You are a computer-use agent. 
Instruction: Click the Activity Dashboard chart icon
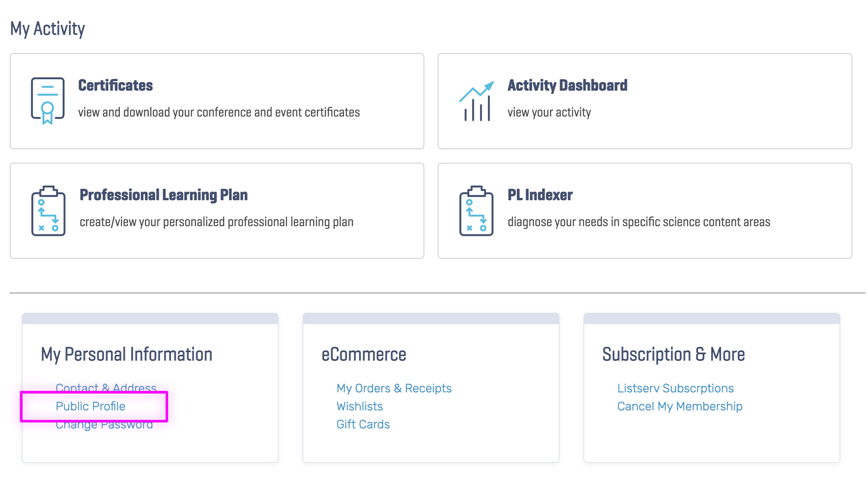pyautogui.click(x=476, y=101)
